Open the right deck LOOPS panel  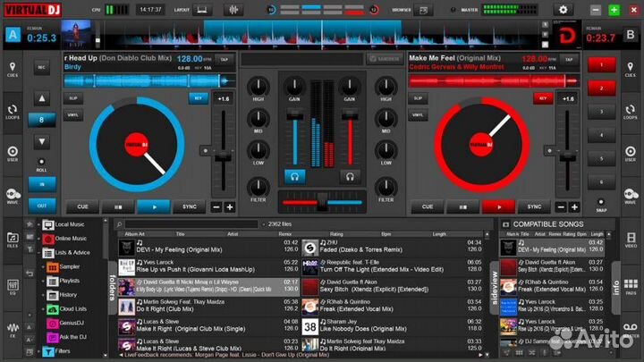tap(630, 112)
